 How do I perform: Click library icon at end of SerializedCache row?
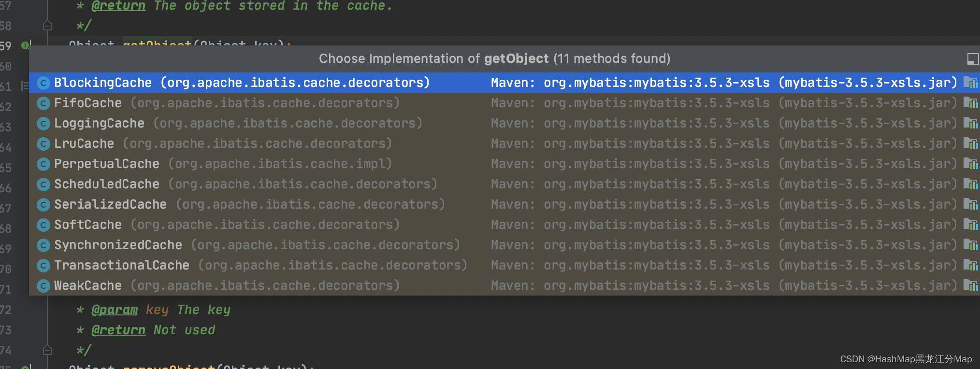(970, 204)
